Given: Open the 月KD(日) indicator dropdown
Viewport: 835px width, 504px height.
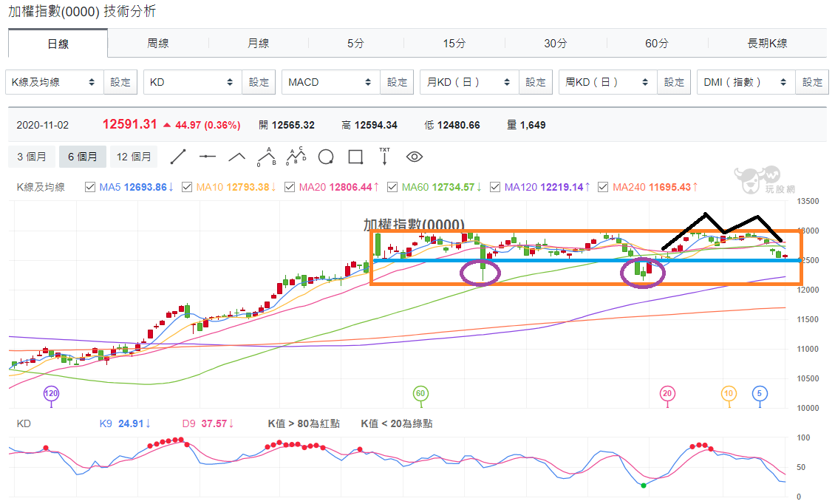Looking at the screenshot, I should pos(470,82).
